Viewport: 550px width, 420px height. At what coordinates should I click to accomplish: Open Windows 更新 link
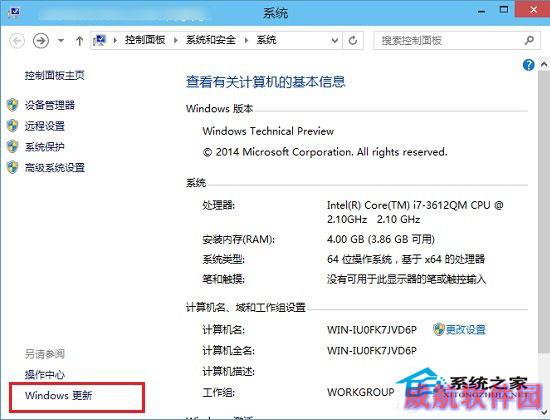click(59, 396)
